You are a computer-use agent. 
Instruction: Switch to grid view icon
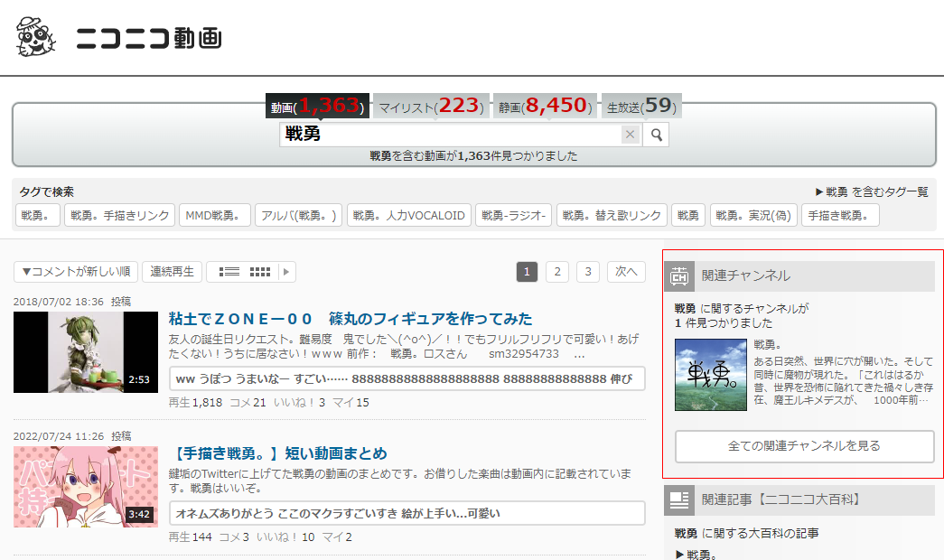click(x=260, y=272)
